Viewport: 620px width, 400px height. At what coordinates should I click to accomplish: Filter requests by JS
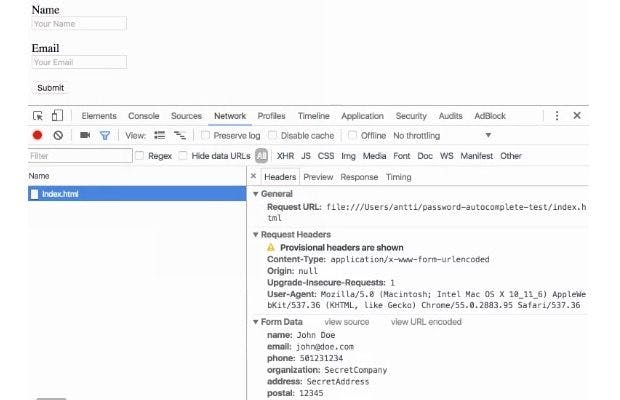tap(306, 156)
